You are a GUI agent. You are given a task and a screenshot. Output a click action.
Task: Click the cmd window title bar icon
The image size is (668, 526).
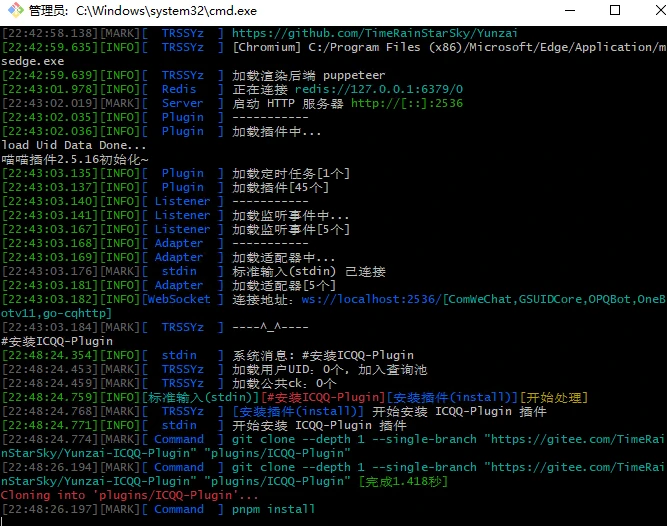point(16,10)
